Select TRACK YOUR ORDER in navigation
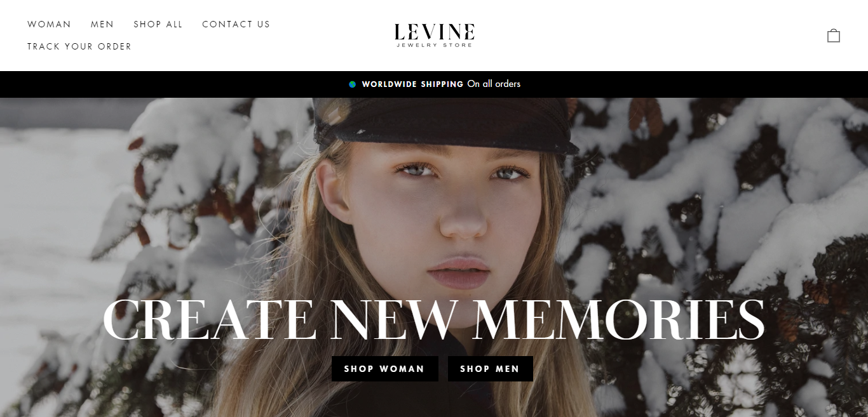 79,46
